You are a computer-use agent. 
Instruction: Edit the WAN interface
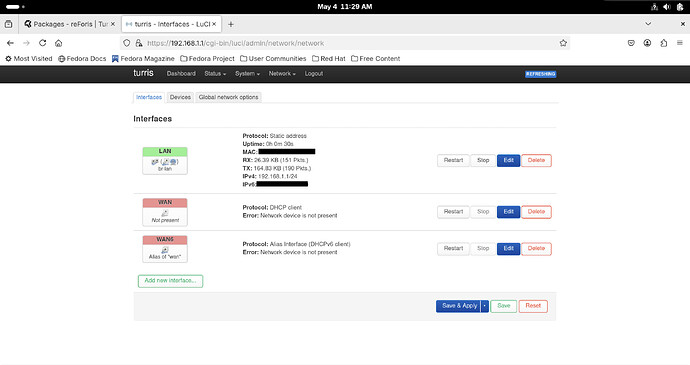pos(508,212)
